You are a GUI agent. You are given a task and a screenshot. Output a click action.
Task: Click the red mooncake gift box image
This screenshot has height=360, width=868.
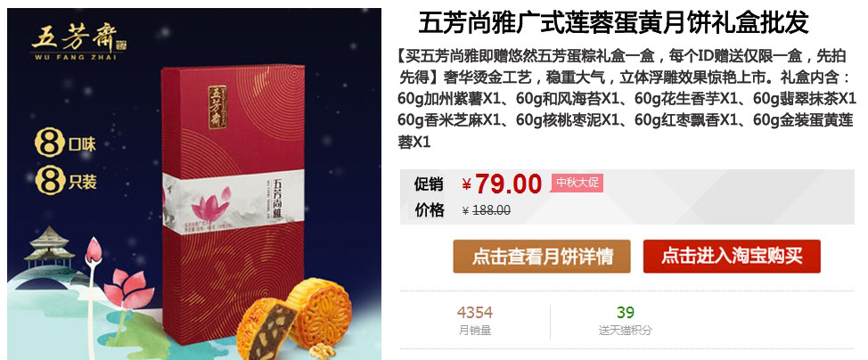[x=233, y=205]
